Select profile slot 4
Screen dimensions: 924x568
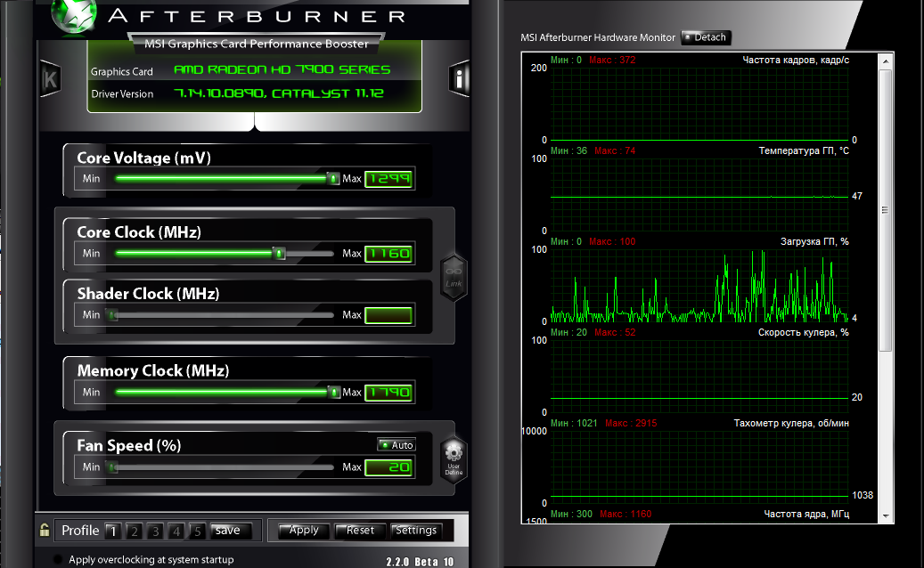(176, 531)
